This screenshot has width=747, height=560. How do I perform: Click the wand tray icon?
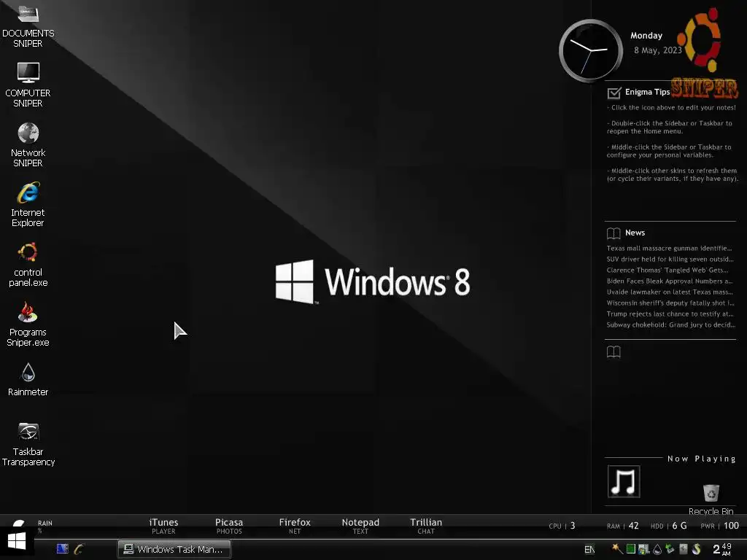pyautogui.click(x=617, y=549)
